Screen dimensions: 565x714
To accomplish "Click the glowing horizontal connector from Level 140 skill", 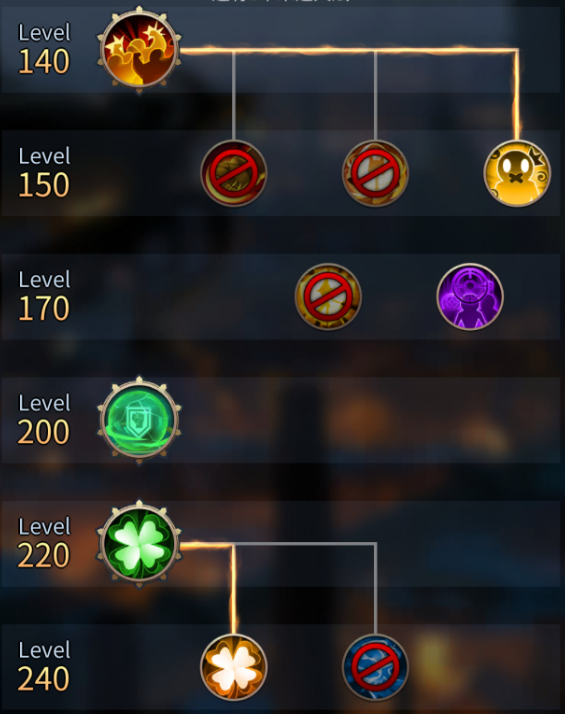I will pos(350,50).
